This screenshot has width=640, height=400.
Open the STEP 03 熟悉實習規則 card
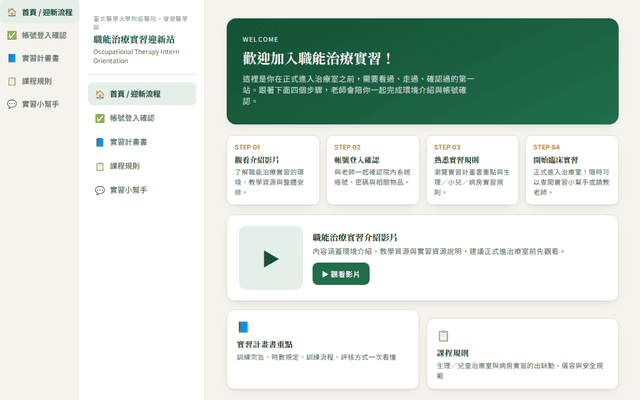[472, 170]
